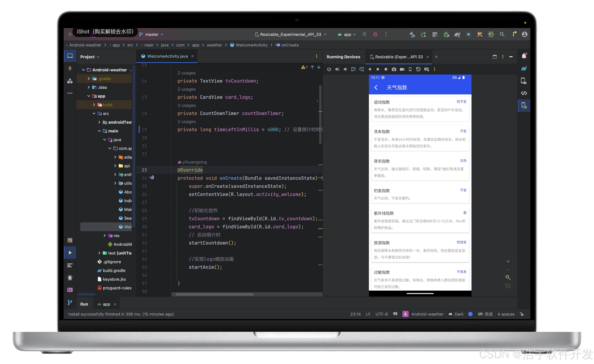The width and height of the screenshot is (594, 364).
Task: Click emulator Home circle button
Action: click(378, 69)
